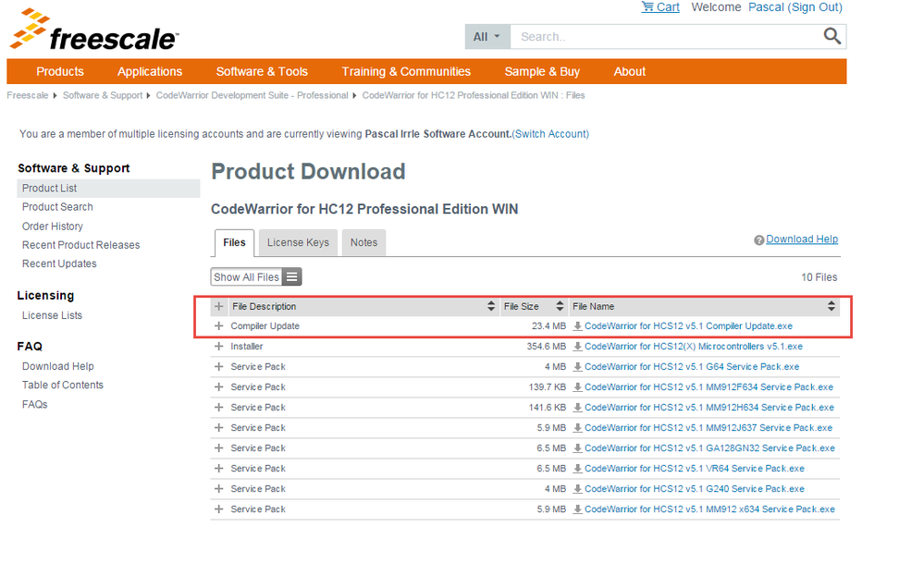924x588 pixels.
Task: Switch to the Notes tab
Action: click(x=363, y=243)
